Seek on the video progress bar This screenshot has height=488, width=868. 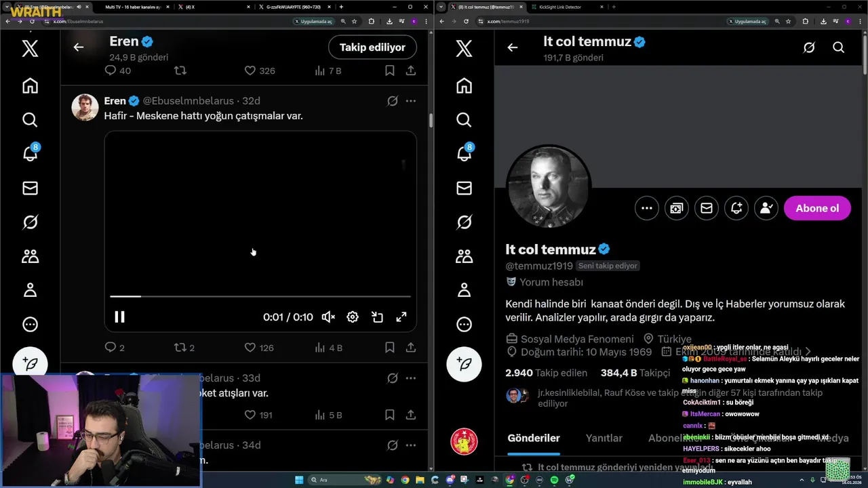click(260, 296)
